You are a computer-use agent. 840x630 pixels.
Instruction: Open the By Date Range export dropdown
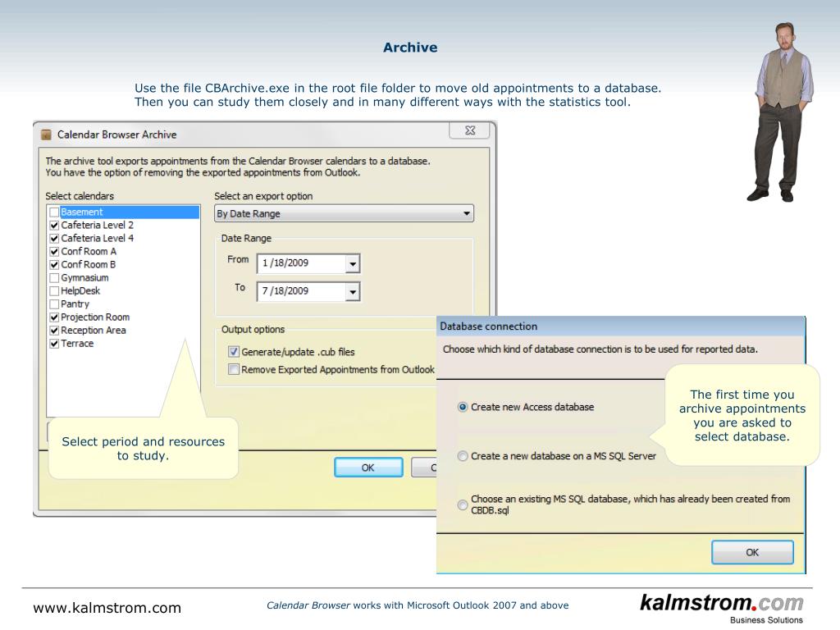[344, 214]
